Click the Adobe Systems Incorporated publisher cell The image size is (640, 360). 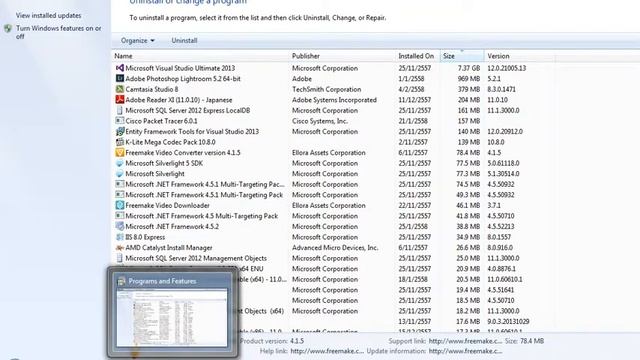tap(334, 100)
